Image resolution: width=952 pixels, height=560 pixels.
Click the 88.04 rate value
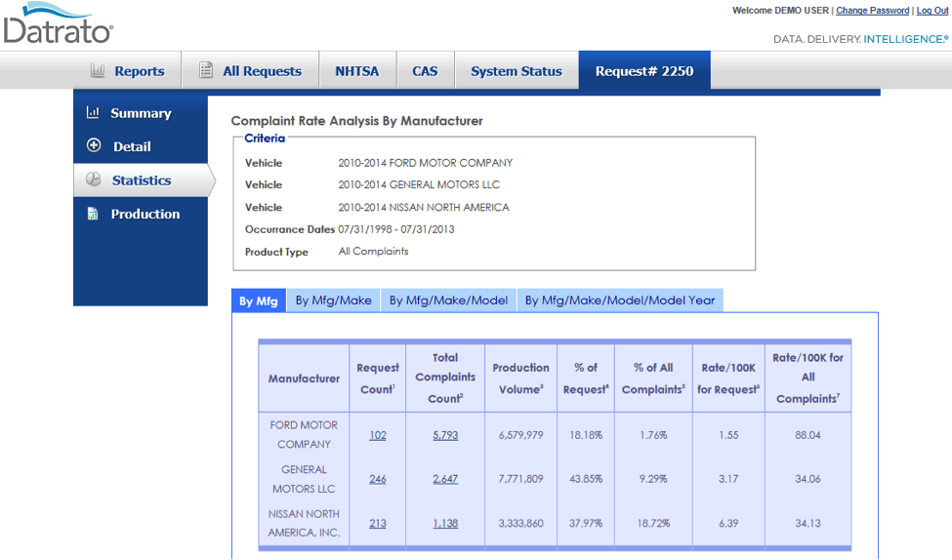tap(808, 435)
